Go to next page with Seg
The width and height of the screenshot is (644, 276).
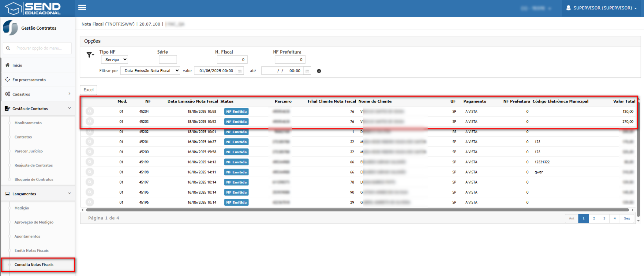click(x=627, y=218)
